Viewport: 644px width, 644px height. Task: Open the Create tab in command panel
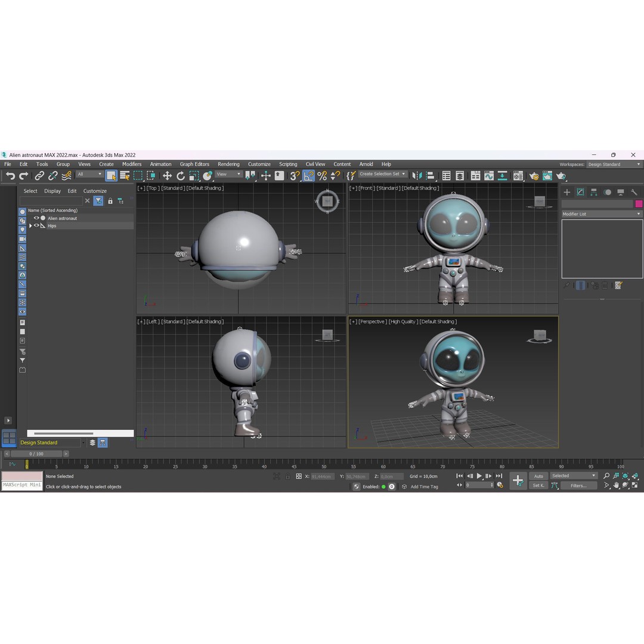[567, 192]
